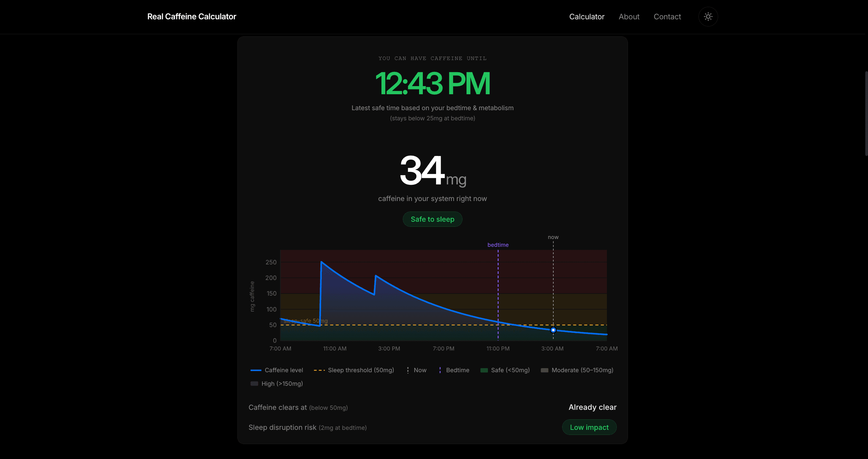Image resolution: width=868 pixels, height=459 pixels.
Task: Click the sleep-safe 50mg chart annotation
Action: (305, 321)
